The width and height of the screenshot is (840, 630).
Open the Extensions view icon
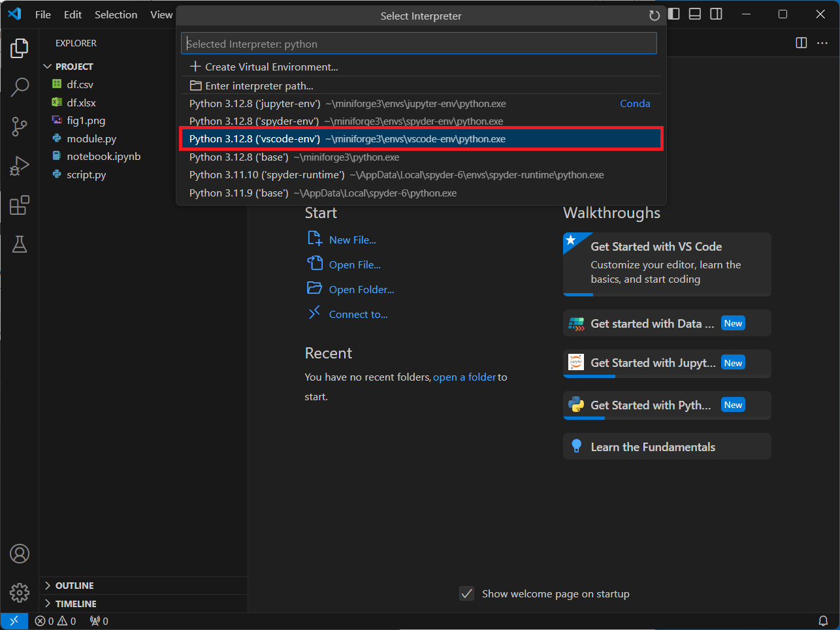click(20, 205)
